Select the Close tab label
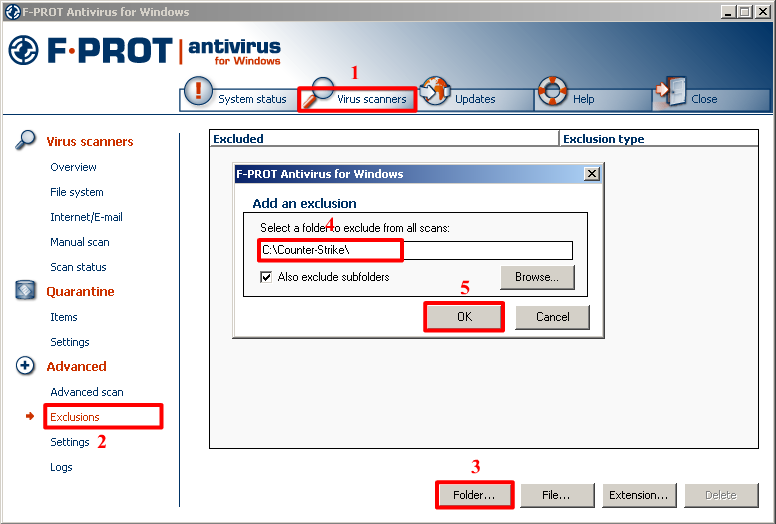The width and height of the screenshot is (776, 524). click(704, 99)
